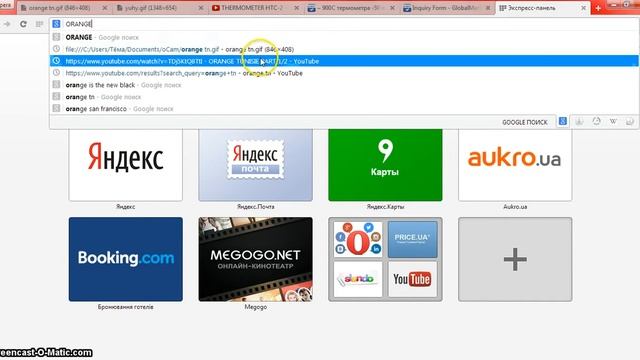Select the last search engine icon in footer
Viewport: 640px width, 360px height.
pos(630,121)
